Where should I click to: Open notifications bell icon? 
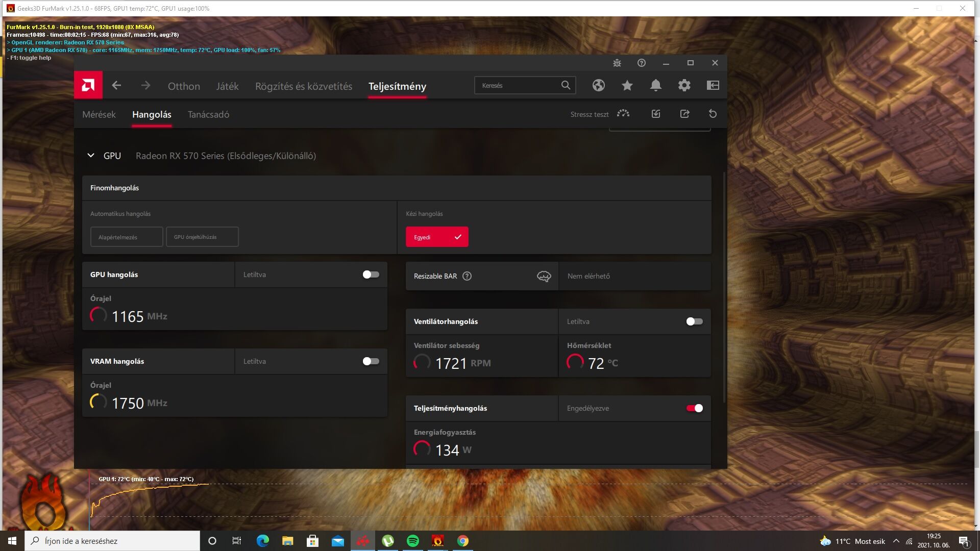(x=656, y=85)
